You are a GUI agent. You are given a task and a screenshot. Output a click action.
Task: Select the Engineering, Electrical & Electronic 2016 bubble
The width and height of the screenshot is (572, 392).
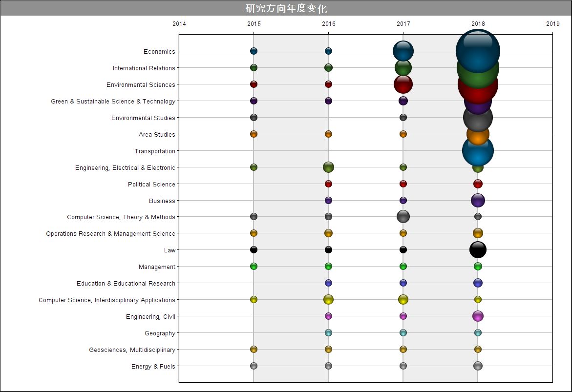(x=328, y=167)
